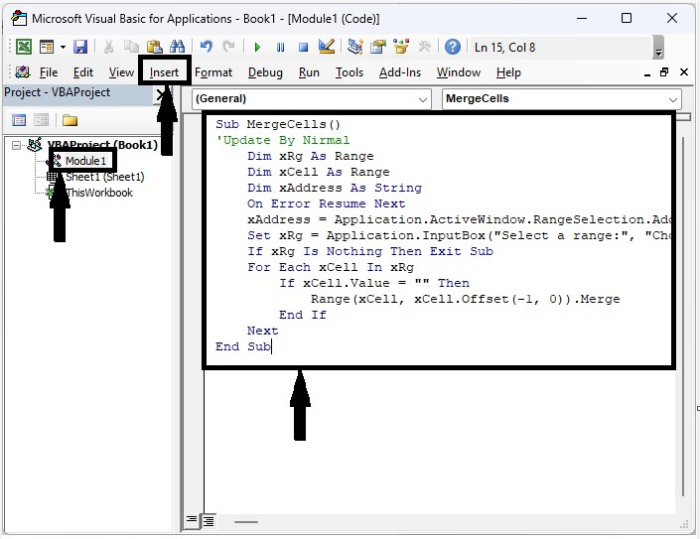Click the 'Update By Nirmal' comment line
Screen dimensions: 700x539
[282, 140]
